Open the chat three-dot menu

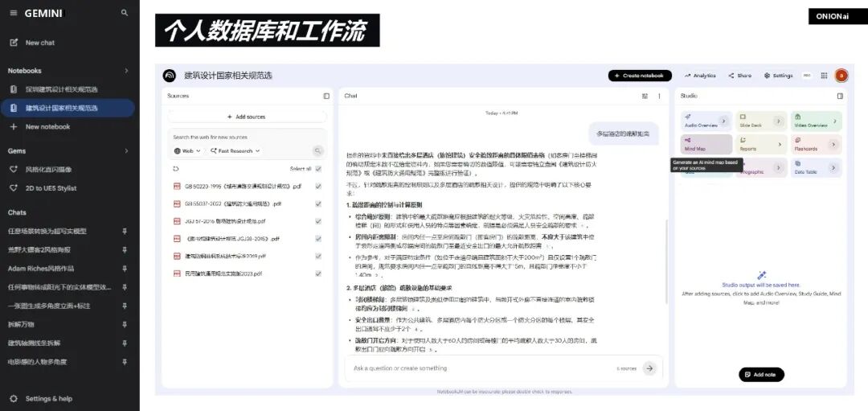(659, 97)
